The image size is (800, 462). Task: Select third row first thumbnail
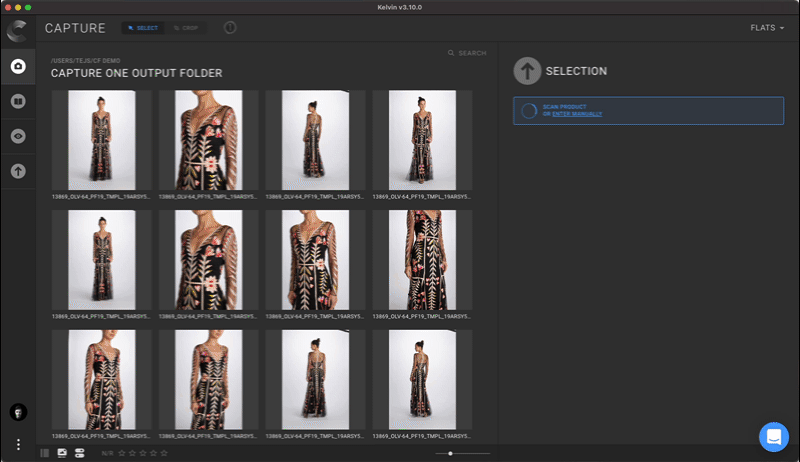(x=102, y=380)
